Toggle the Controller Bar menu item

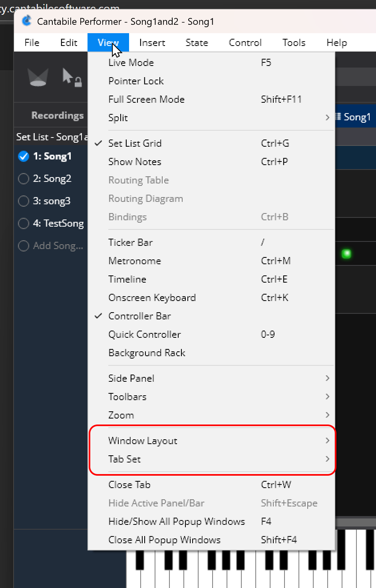(x=139, y=316)
